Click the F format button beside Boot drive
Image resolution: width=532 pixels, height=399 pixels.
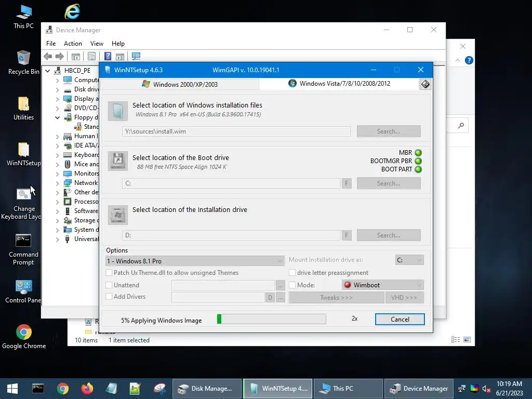coord(347,183)
